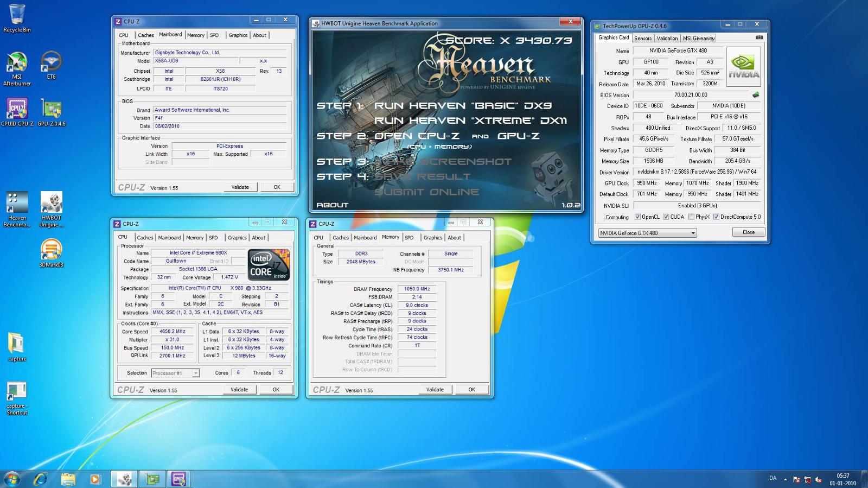Open the capture folder on desktop
Viewport: 868px width, 488px height.
point(17,347)
